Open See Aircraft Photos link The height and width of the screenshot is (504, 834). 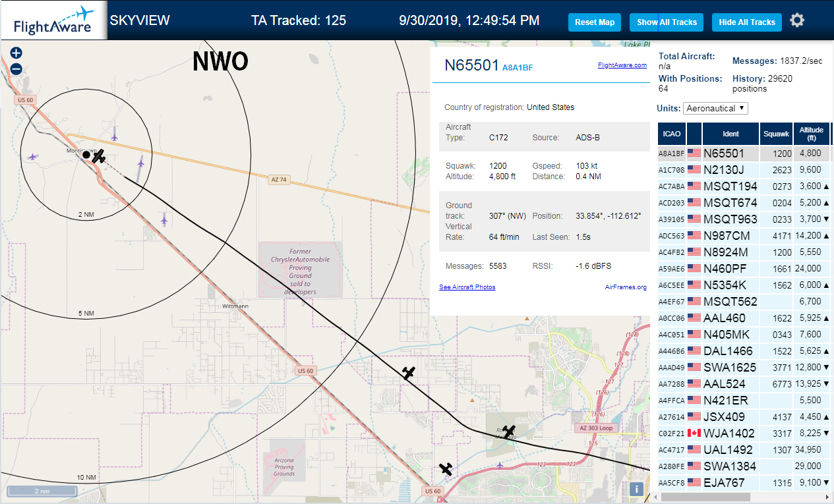tap(467, 287)
